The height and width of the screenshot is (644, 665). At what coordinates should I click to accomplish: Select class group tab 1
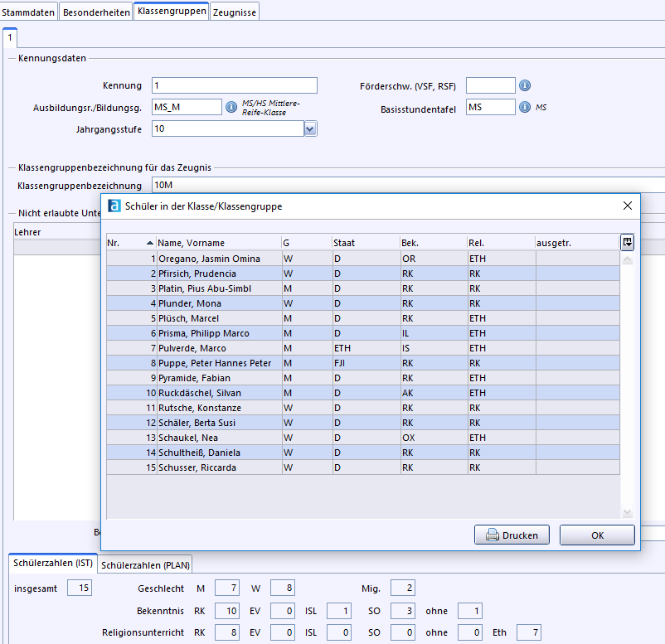10,37
